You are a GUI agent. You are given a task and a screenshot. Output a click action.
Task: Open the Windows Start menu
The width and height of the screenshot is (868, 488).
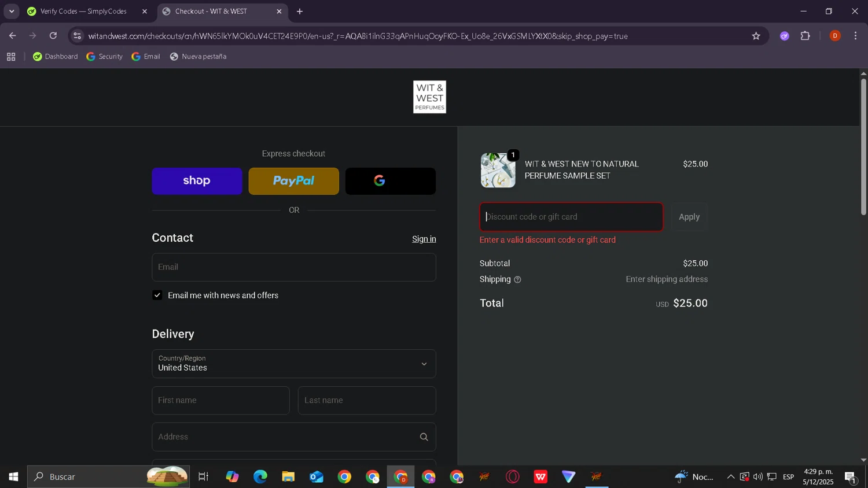coord(13,477)
